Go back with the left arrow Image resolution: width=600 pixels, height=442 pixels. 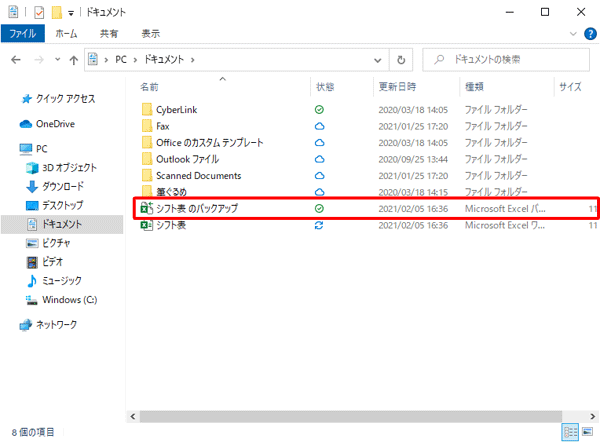coord(16,60)
